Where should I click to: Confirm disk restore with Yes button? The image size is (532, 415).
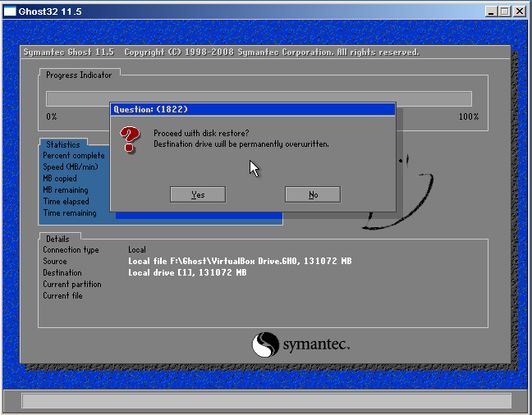coord(198,194)
